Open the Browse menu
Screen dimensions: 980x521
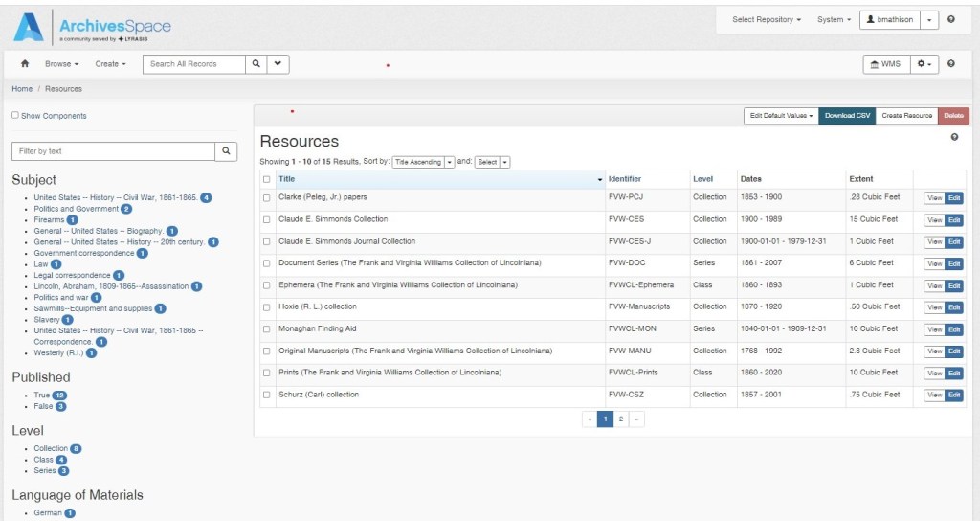(x=61, y=64)
